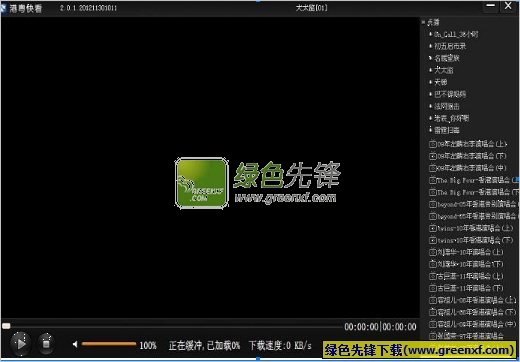Click the playback seek bar handle
Image resolution: width=520 pixels, height=362 pixels.
pyautogui.click(x=6, y=326)
